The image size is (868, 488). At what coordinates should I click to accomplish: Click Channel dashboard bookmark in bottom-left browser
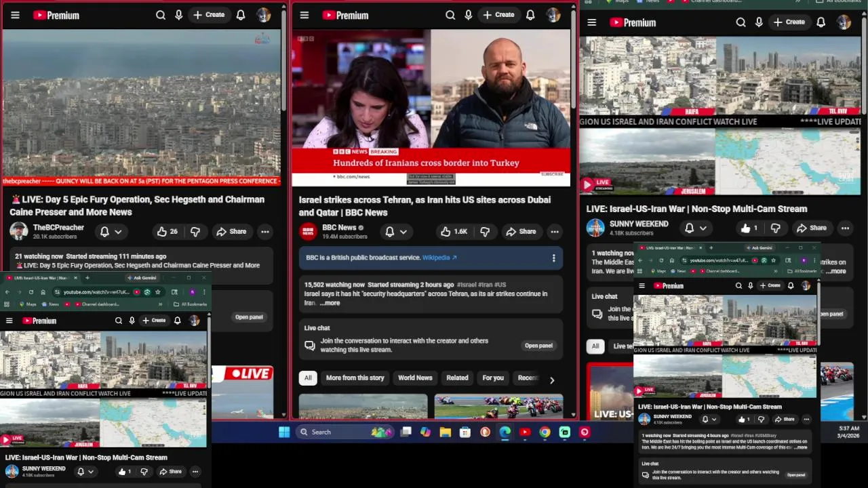click(97, 304)
